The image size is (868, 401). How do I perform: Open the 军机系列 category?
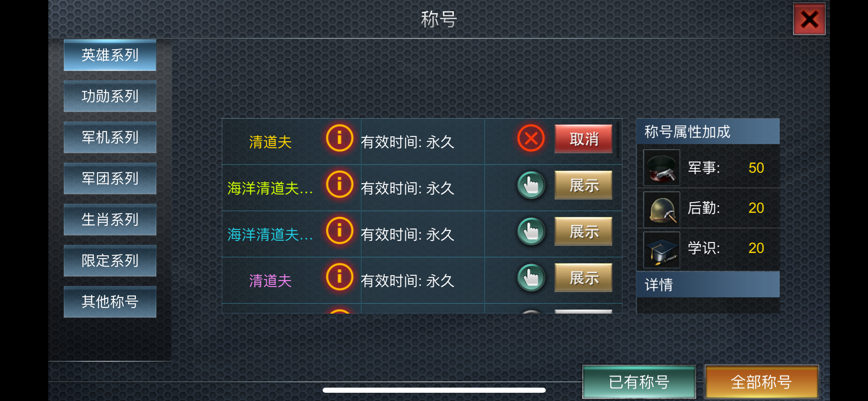[110, 137]
